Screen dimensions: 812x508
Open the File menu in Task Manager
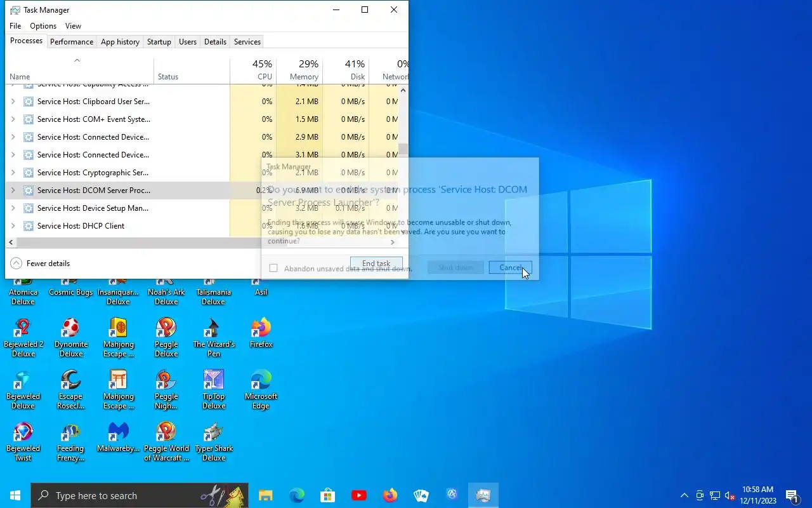click(15, 26)
